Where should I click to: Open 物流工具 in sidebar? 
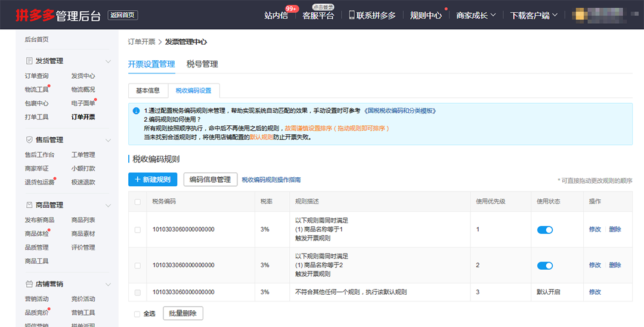36,90
